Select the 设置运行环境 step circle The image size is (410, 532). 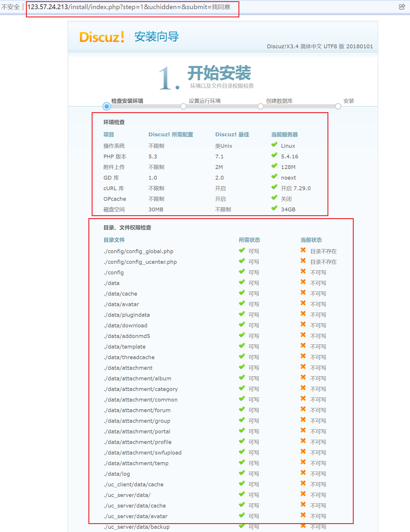click(x=183, y=107)
